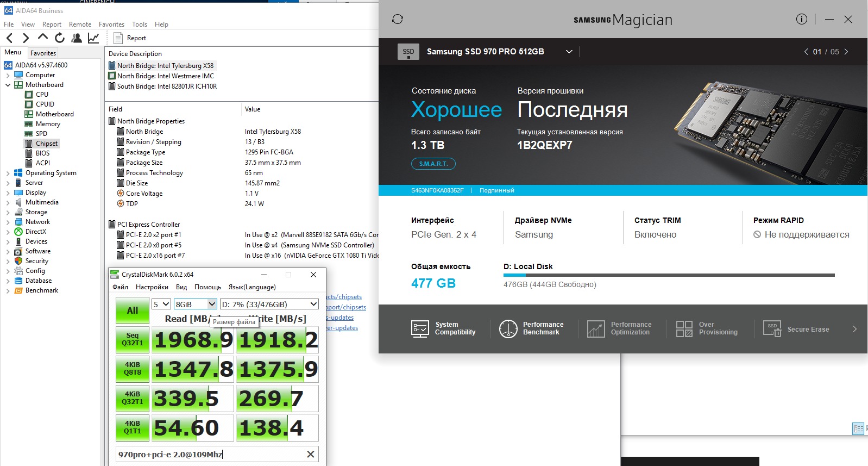
Task: Open the File menu in AIDA64
Action: [x=9, y=24]
